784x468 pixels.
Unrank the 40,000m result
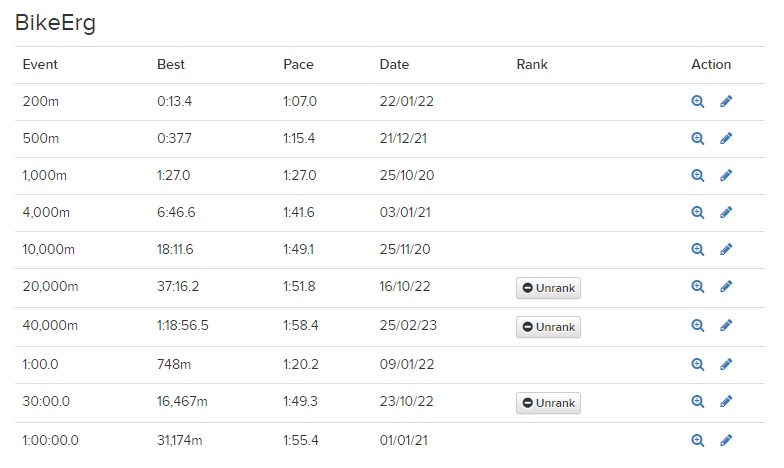[548, 327]
